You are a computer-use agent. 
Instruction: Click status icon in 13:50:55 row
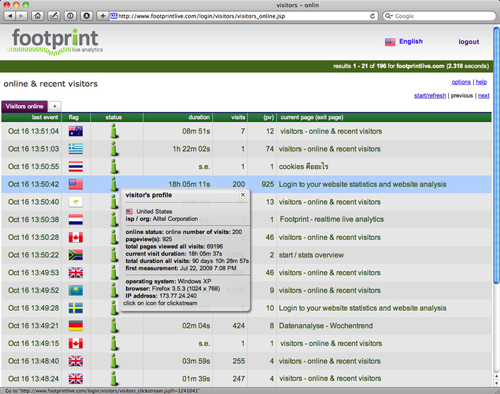114,166
